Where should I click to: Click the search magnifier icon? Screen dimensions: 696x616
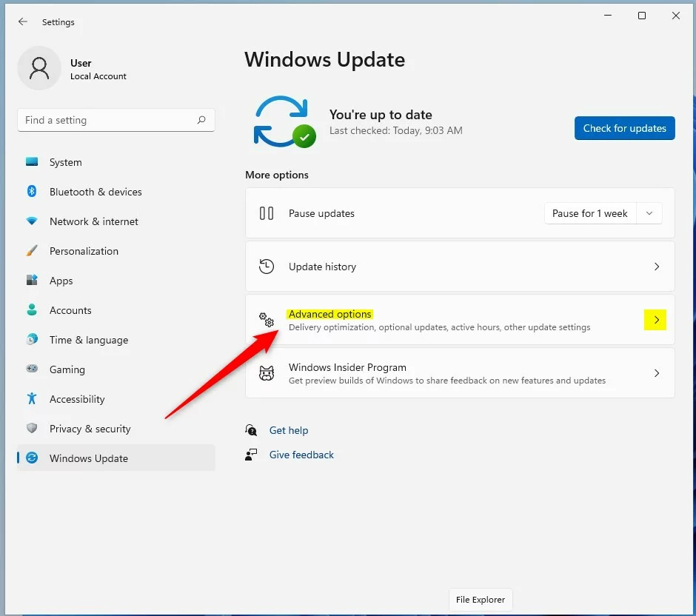coord(201,120)
